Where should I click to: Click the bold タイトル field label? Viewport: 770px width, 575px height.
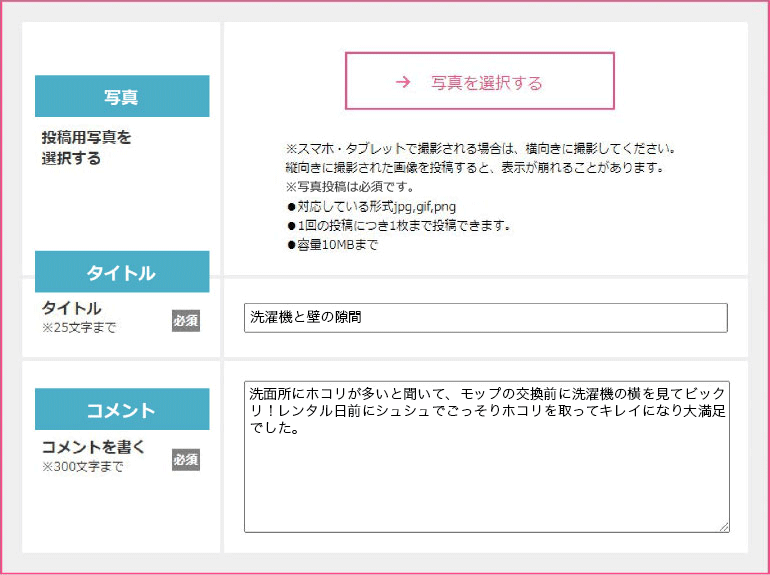point(72,308)
